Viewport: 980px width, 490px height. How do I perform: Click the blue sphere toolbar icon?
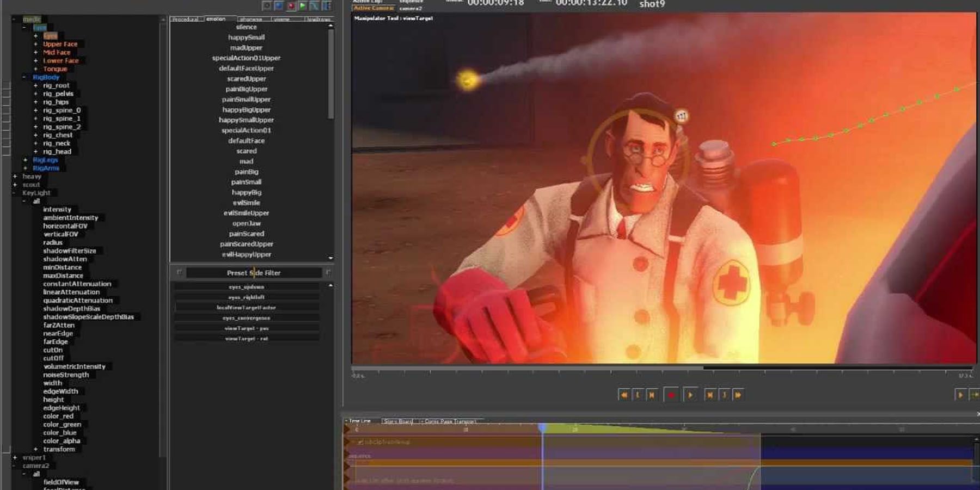(279, 6)
